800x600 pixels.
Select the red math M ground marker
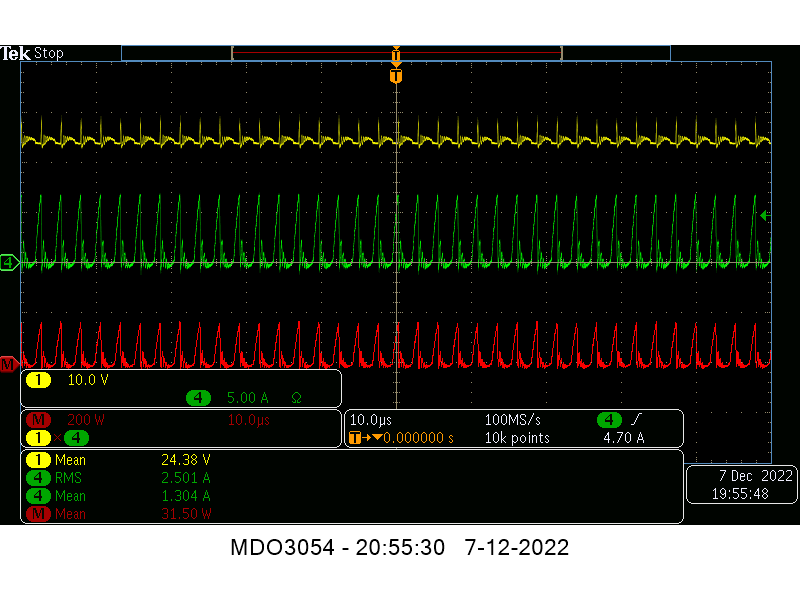(9, 364)
